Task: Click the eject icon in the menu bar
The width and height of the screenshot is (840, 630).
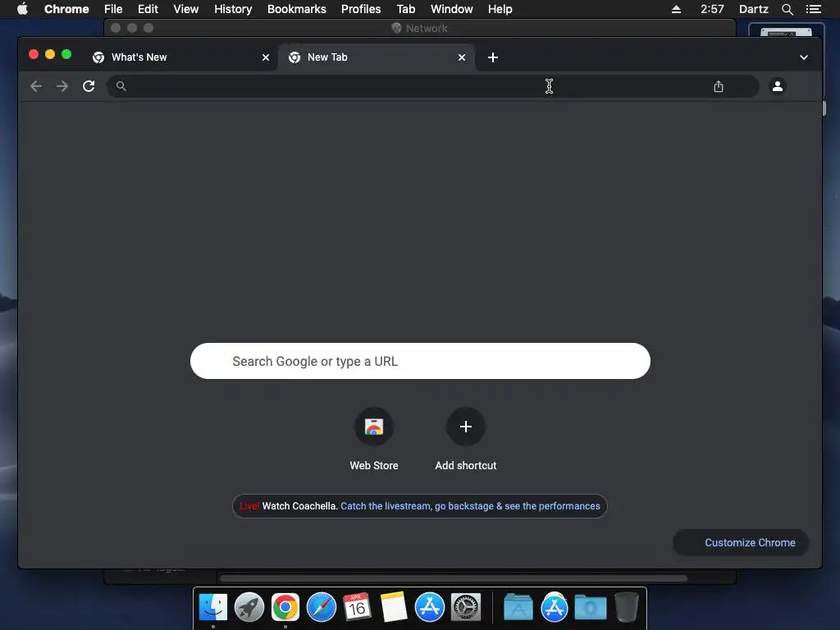Action: [676, 9]
